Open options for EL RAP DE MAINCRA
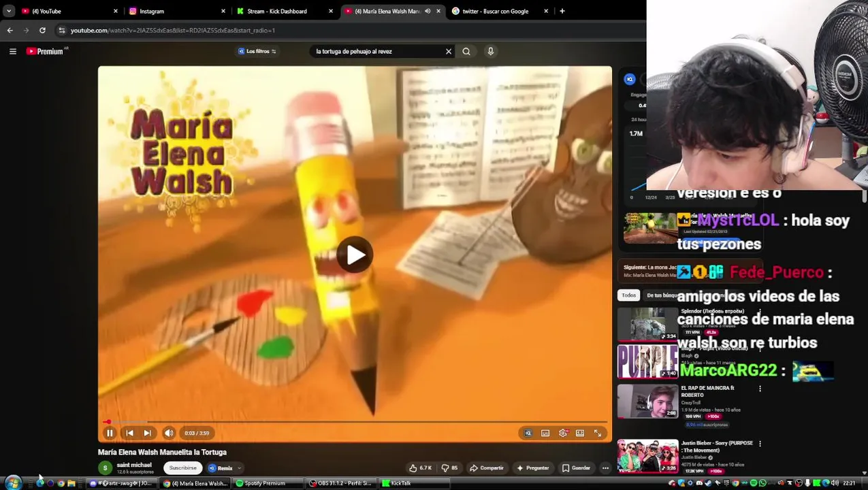This screenshot has width=868, height=490. coord(760,389)
